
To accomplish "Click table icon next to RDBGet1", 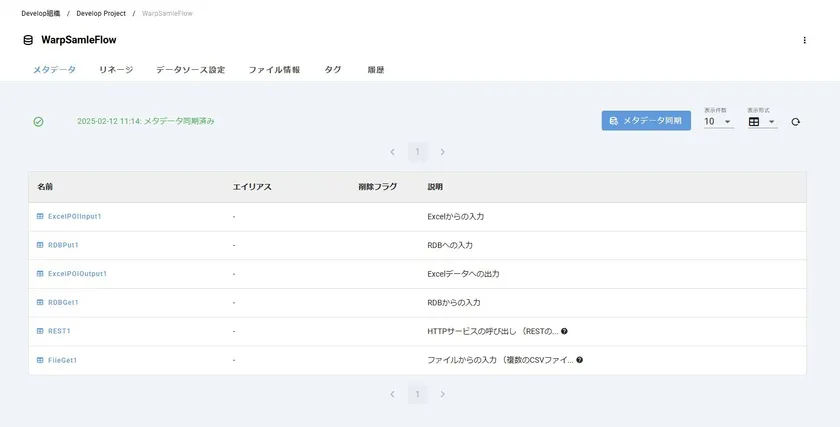I will click(40, 303).
